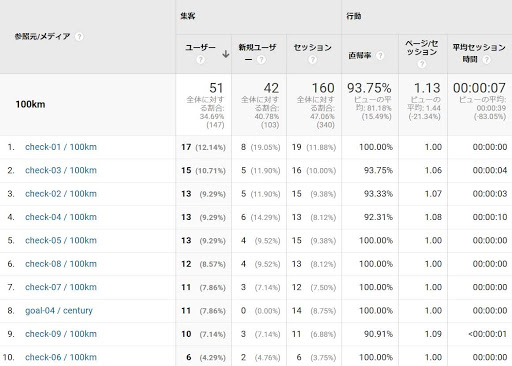Sort by 新規ユーザー column header
This screenshot has width=512, height=366.
pos(257,53)
